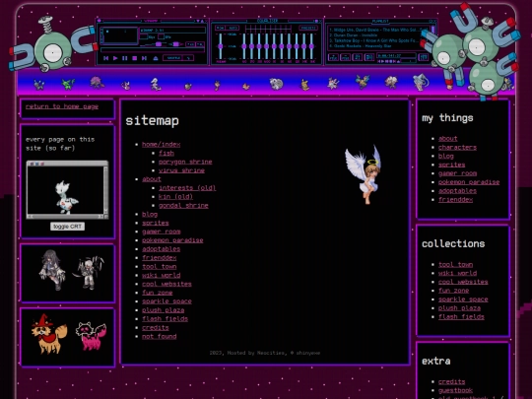532x399 pixels.
Task: Open the equalizer presets button
Action: click(x=308, y=28)
